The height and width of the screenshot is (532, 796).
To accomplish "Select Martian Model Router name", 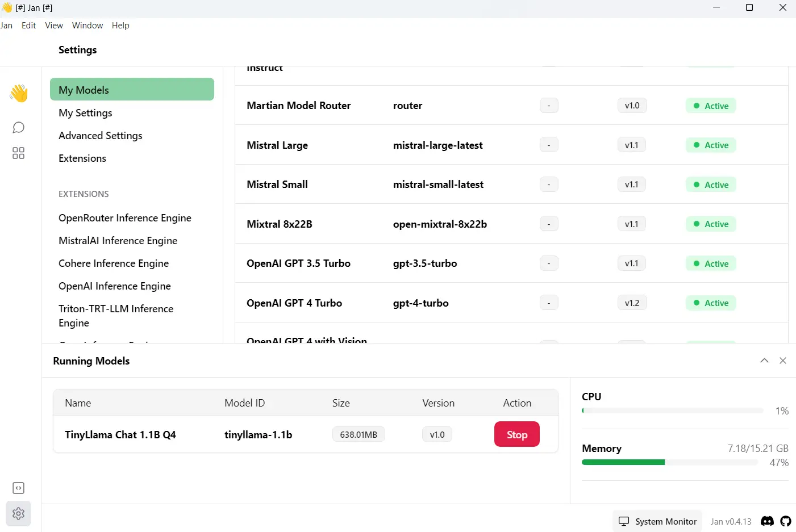I will [x=298, y=106].
